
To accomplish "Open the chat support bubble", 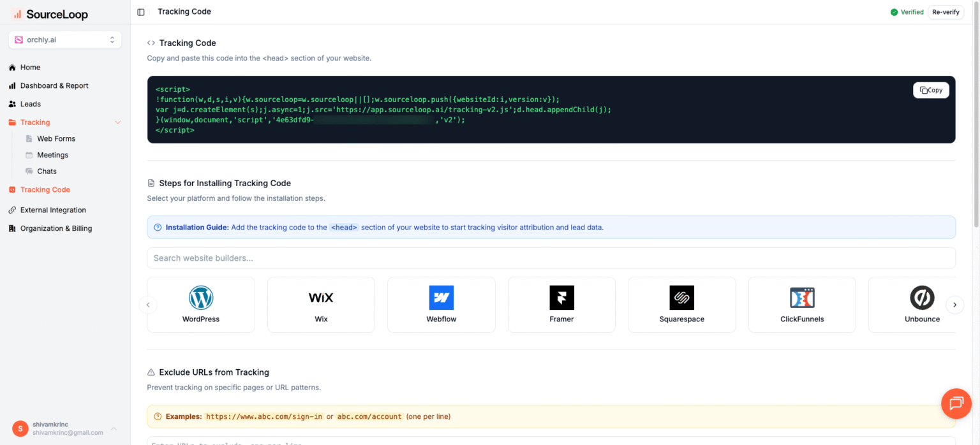I will (x=956, y=403).
